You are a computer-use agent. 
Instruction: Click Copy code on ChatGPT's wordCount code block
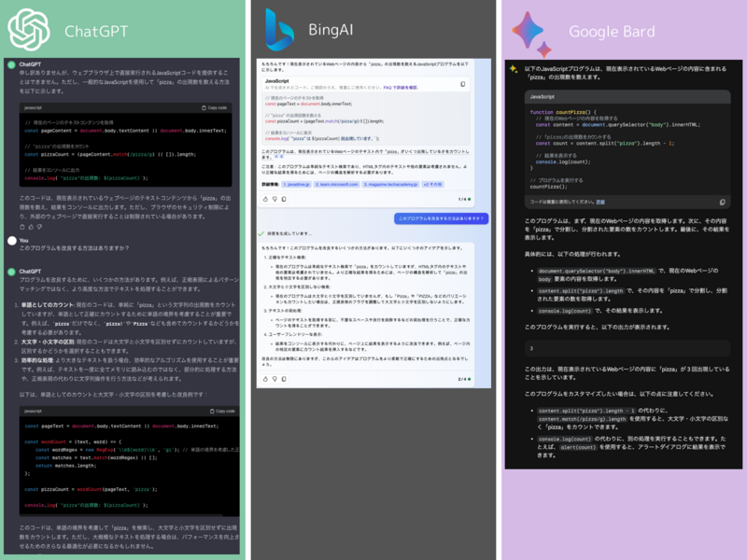(222, 411)
